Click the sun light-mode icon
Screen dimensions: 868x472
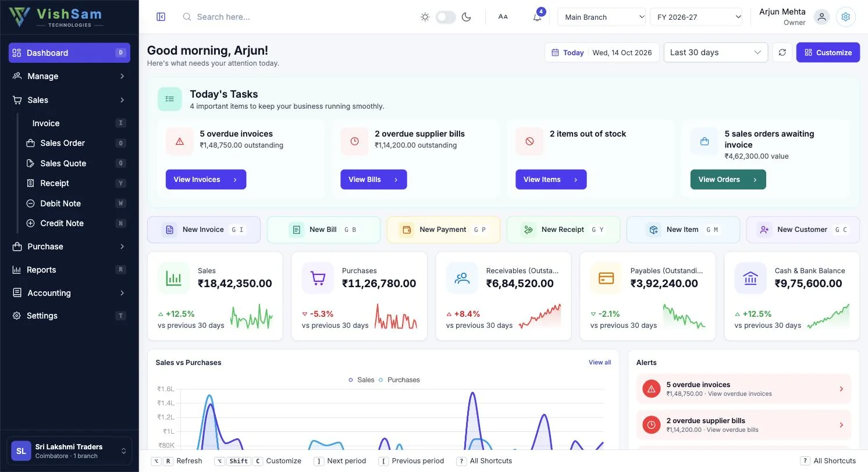point(425,17)
